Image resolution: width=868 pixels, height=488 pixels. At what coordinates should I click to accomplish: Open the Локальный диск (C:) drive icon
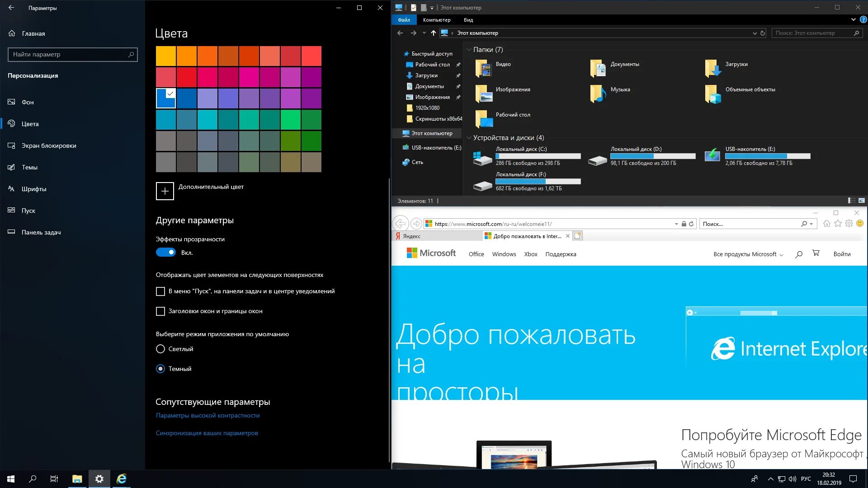(482, 158)
